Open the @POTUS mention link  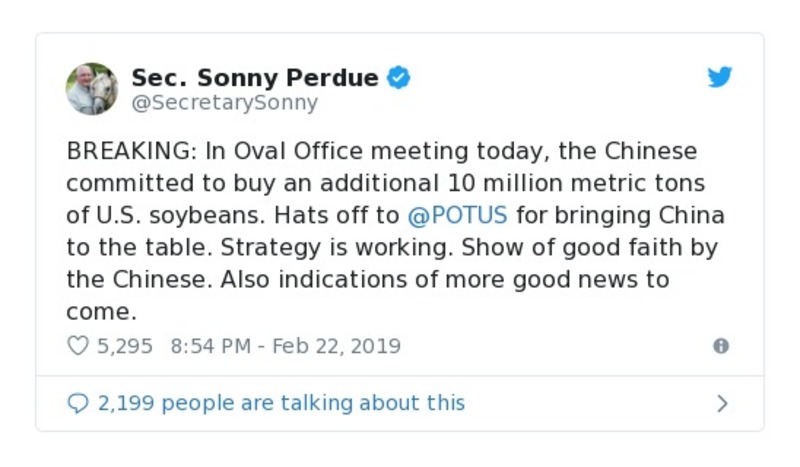coord(457,216)
